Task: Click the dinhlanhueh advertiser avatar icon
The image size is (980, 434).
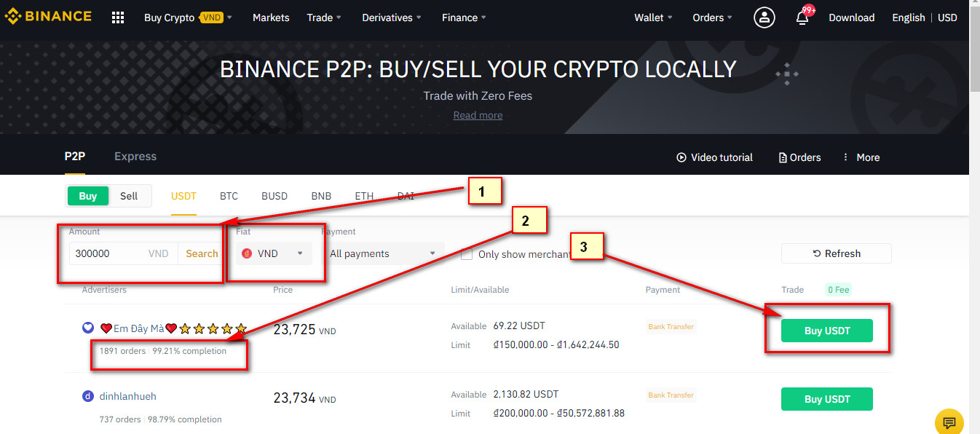Action: click(87, 396)
